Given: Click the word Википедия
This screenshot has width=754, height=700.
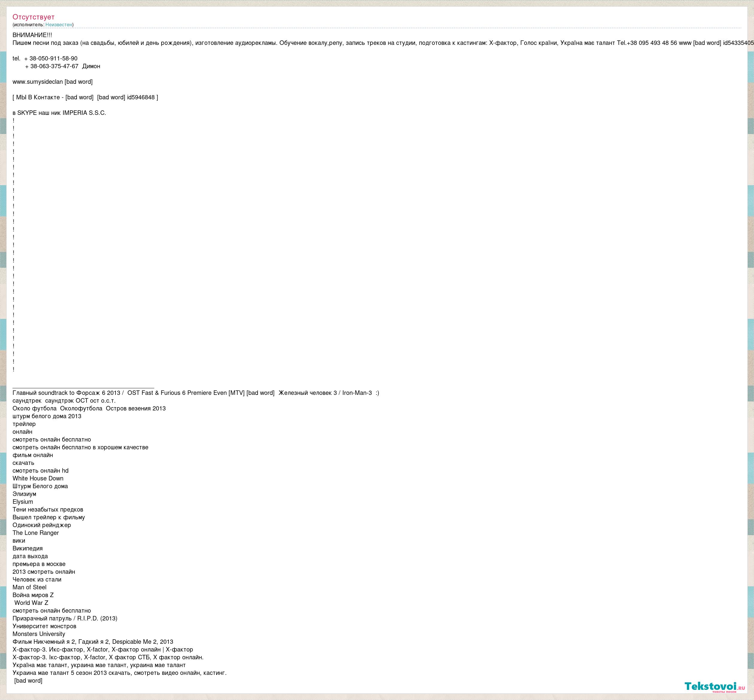Looking at the screenshot, I should click(27, 548).
